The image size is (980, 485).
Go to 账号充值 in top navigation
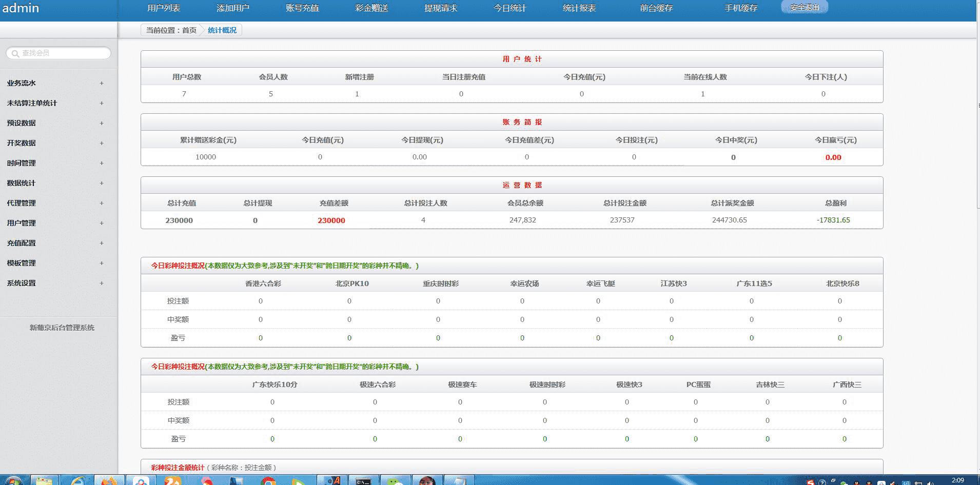click(302, 8)
